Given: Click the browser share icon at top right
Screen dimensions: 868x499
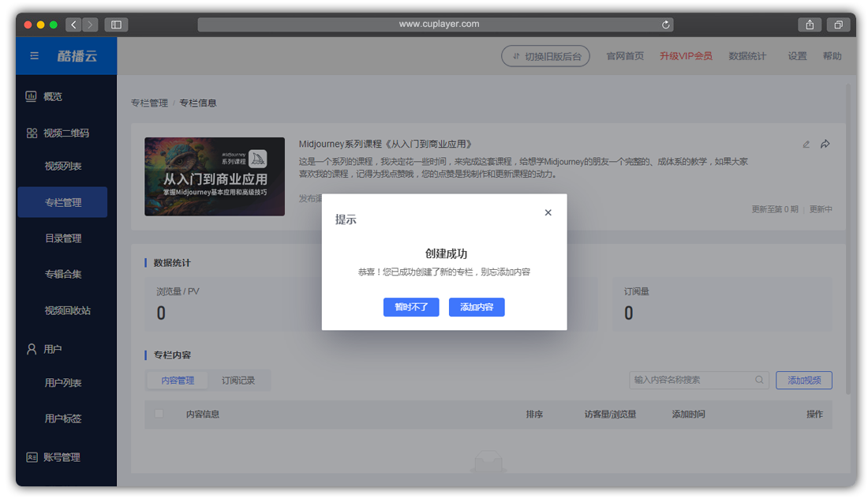Looking at the screenshot, I should click(x=810, y=24).
